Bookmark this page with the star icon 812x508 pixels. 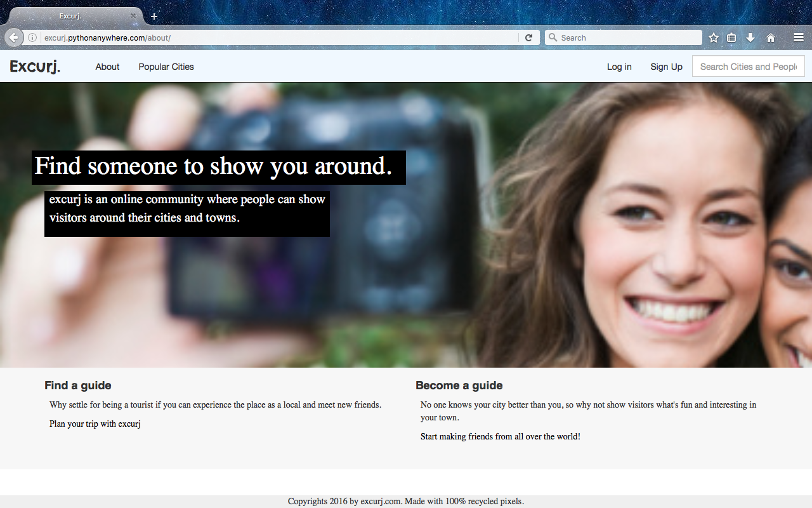pos(713,37)
